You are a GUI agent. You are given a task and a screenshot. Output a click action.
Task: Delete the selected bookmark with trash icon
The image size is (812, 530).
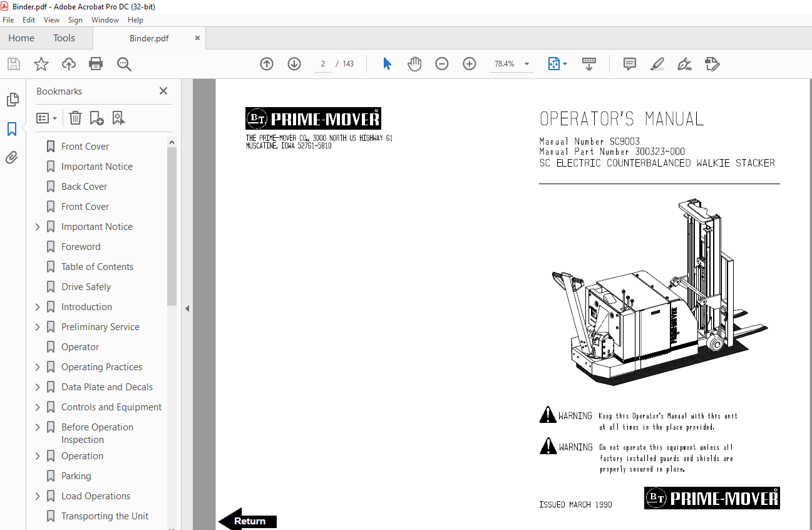75,118
